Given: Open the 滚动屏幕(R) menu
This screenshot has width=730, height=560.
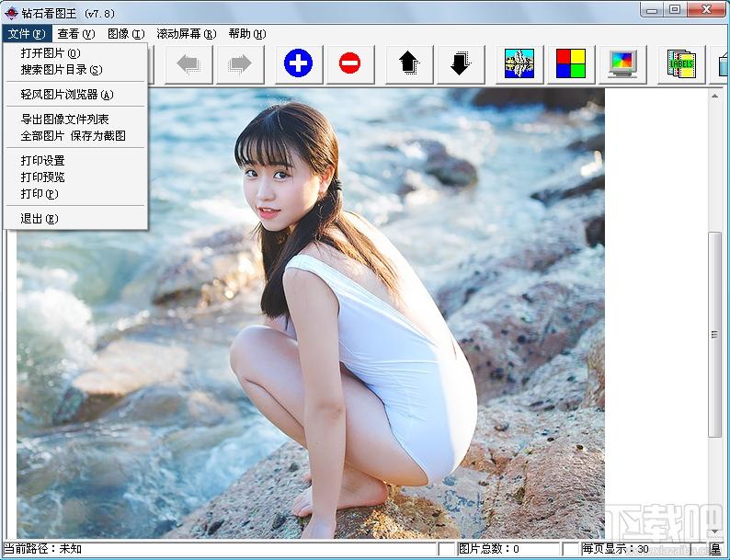Looking at the screenshot, I should point(187,34).
